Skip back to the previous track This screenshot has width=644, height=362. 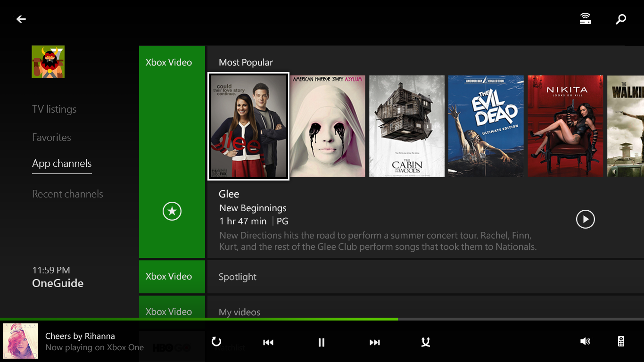268,342
